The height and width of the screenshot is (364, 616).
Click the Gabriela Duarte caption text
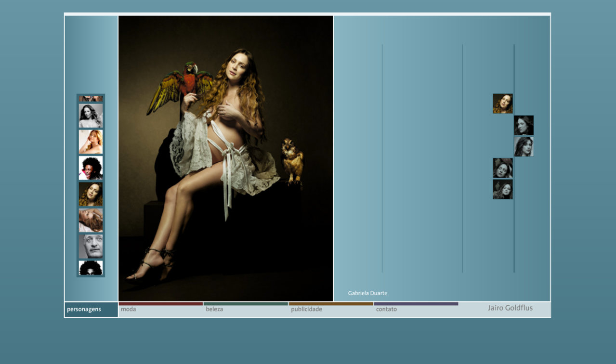click(367, 293)
